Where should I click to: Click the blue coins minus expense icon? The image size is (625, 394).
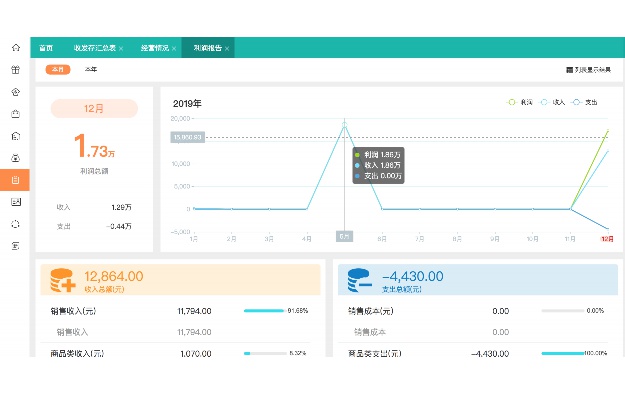coord(359,280)
